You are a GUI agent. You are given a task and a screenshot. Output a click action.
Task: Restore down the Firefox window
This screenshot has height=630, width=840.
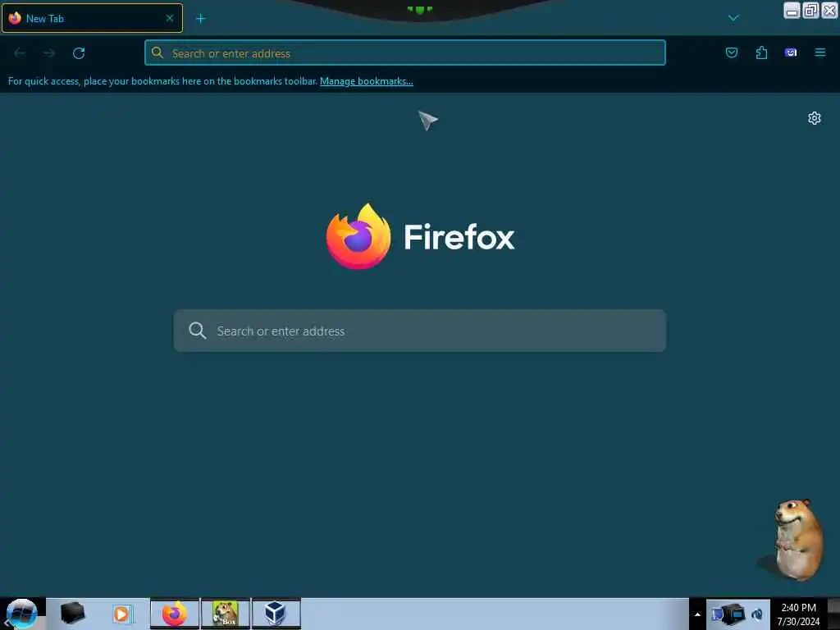pos(810,10)
